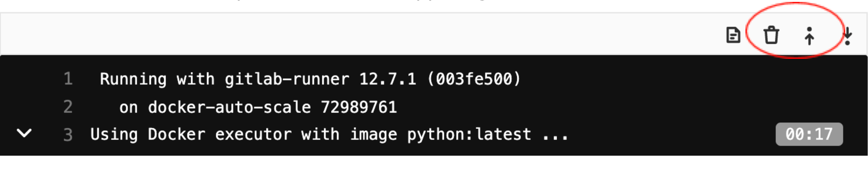Erase the job log with trash icon
The image size is (868, 187).
click(771, 35)
